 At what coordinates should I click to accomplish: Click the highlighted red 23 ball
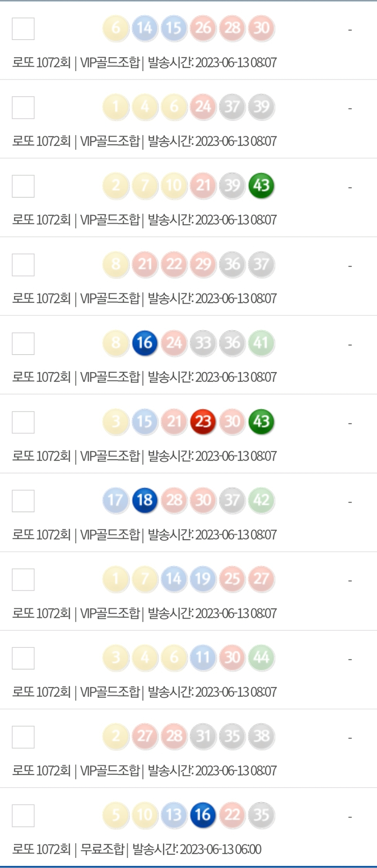(x=203, y=422)
